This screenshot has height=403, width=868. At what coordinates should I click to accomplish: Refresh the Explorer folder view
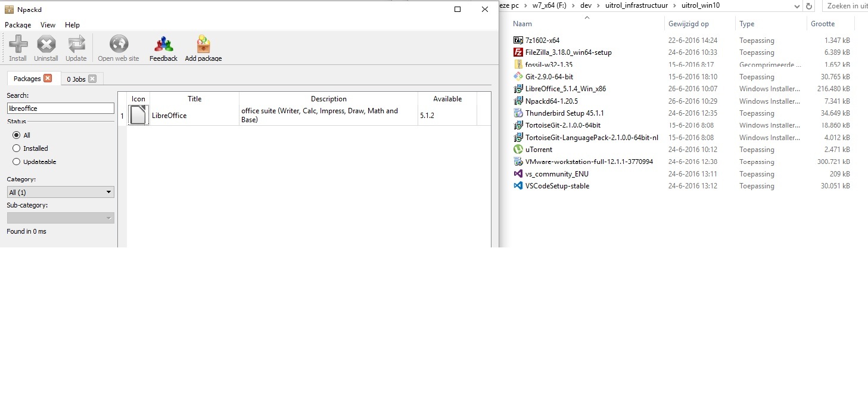point(808,5)
